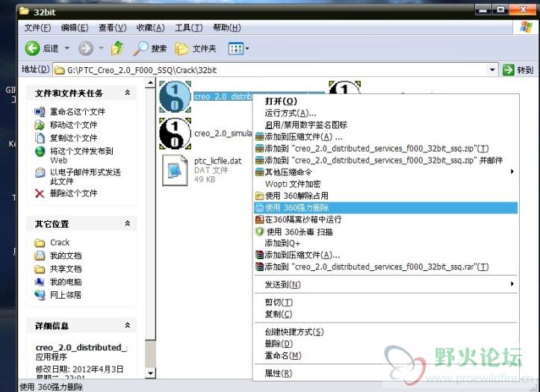Choose Create shortcut (创建快捷方式) entry

tap(385, 332)
